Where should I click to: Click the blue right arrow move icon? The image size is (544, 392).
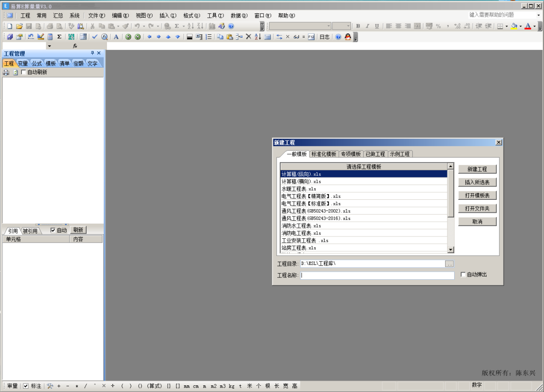click(x=159, y=37)
